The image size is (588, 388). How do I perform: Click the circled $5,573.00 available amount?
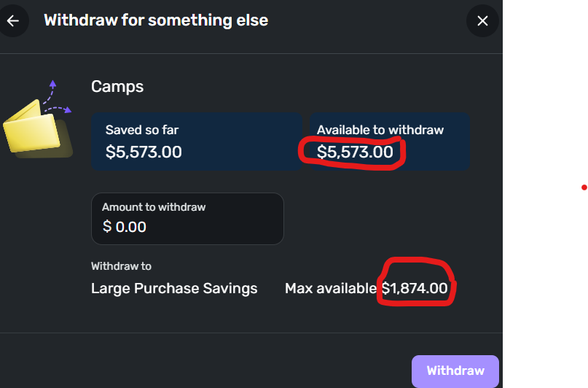[355, 152]
